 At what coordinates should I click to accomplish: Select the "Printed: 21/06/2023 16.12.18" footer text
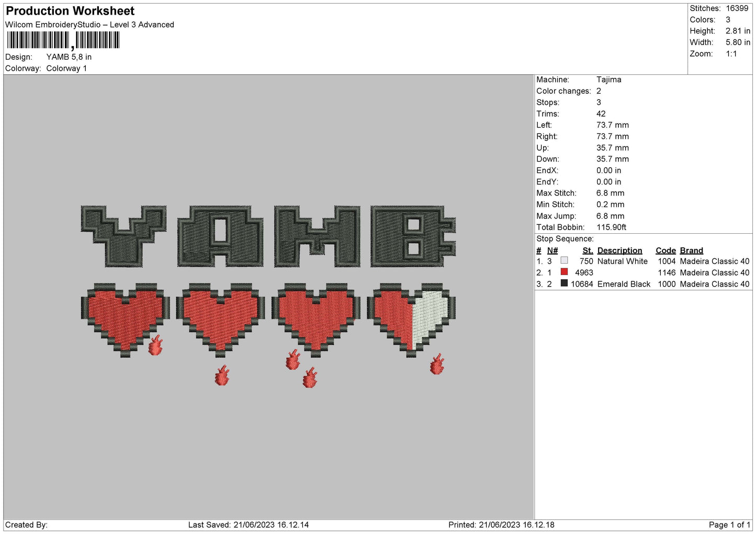(501, 525)
